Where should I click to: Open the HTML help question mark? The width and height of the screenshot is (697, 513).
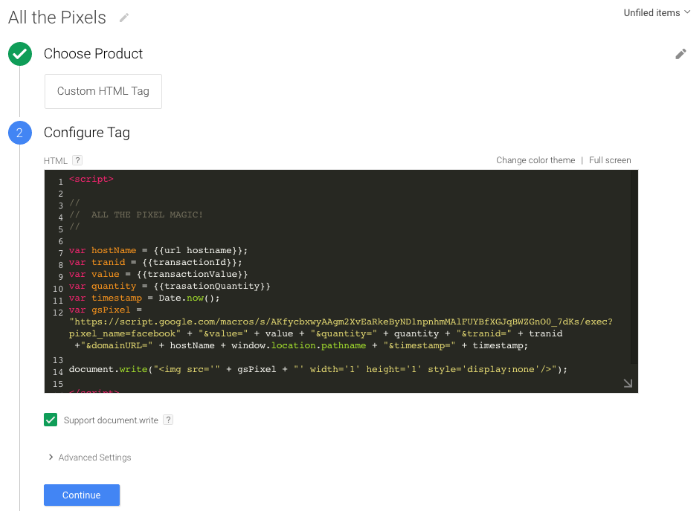pos(77,160)
